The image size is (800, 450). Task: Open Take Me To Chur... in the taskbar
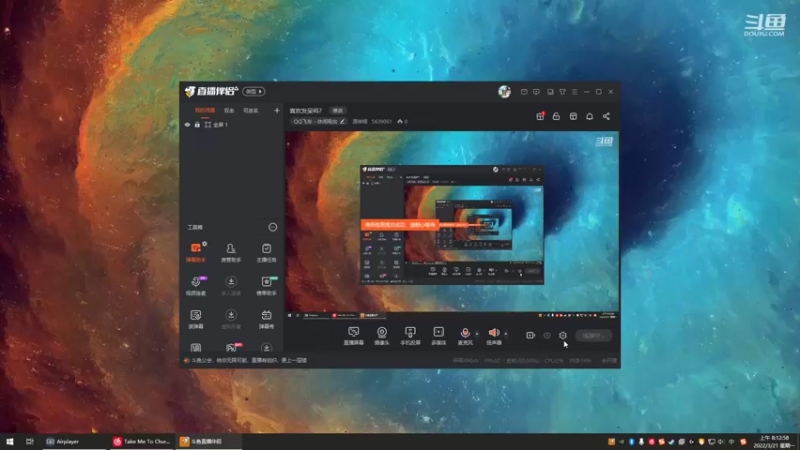141,441
